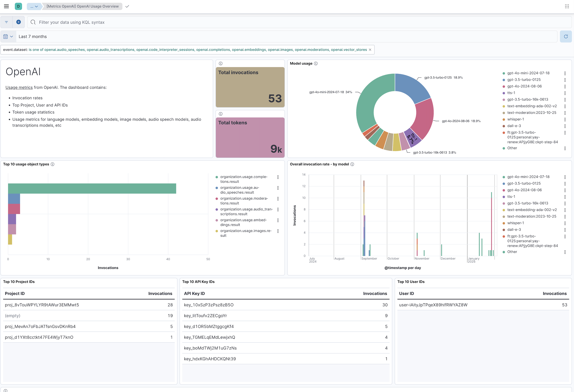Open the filter options menu button
The width and height of the screenshot is (574, 392).
point(6,22)
